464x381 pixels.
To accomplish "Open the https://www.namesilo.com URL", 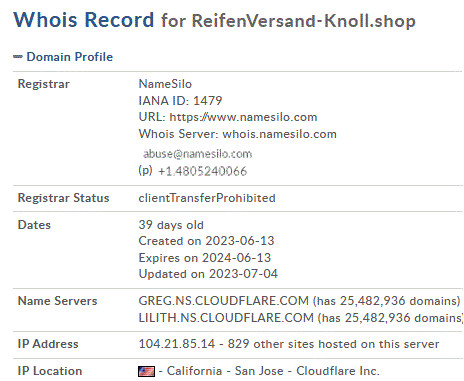I will (243, 117).
